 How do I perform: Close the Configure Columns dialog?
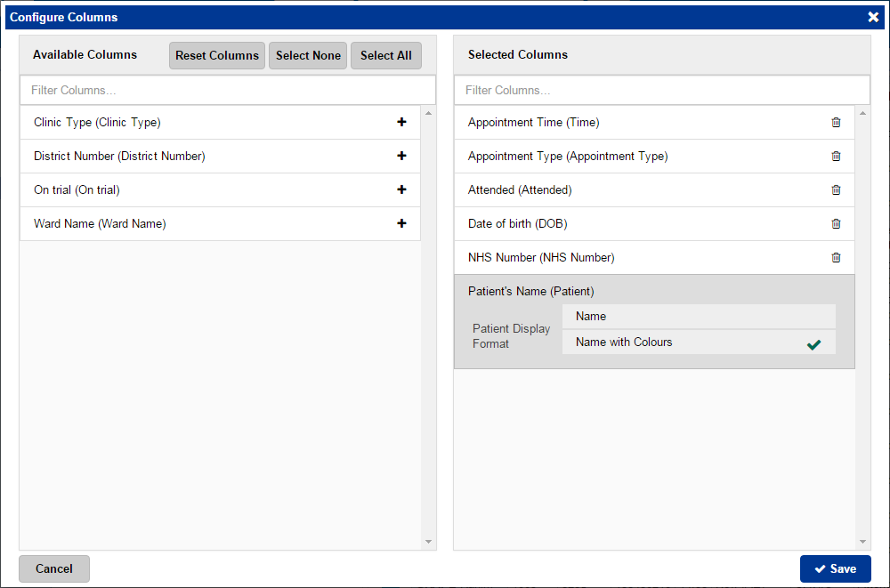click(873, 17)
